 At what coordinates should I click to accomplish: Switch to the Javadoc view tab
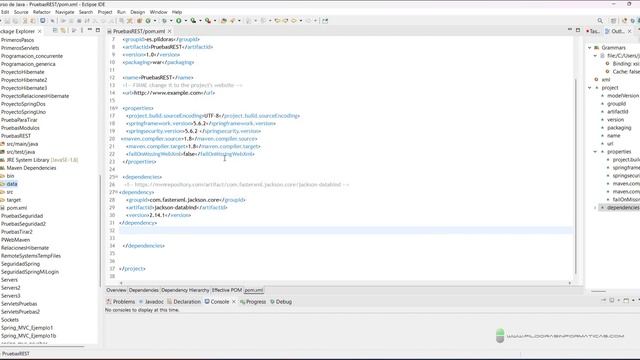pos(151,302)
